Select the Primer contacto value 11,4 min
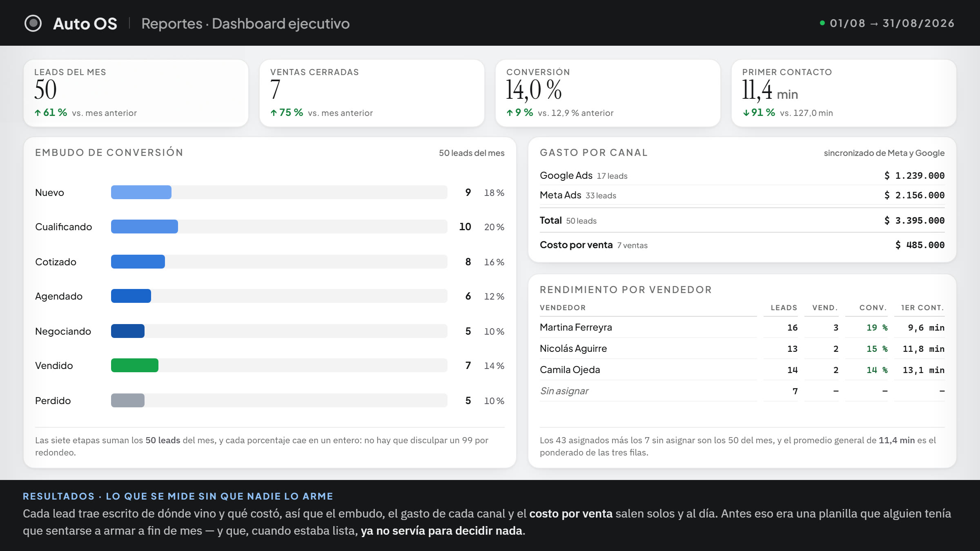Screen dimensions: 980x551 770,90
